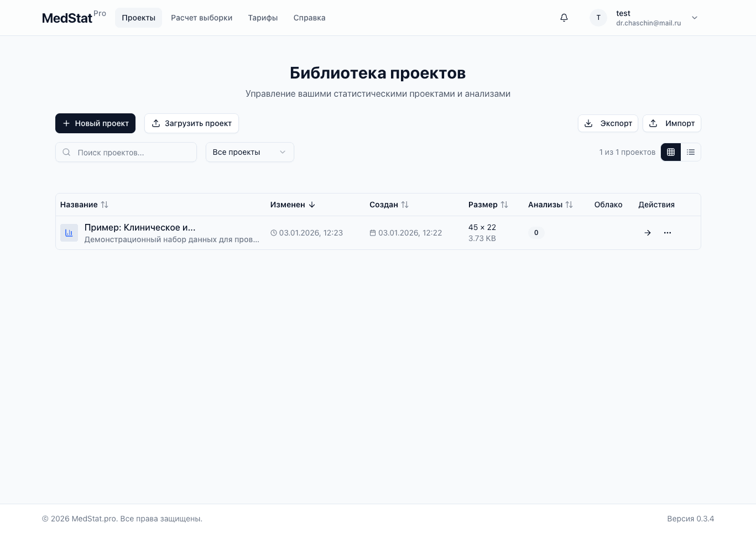Click size value 45 × 22
Screen dimensions: 756x533
point(482,227)
